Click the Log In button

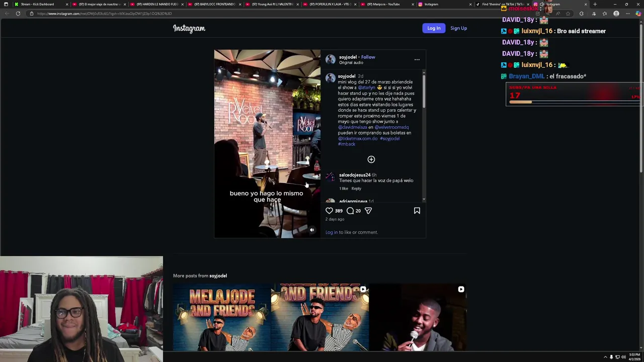click(x=434, y=28)
